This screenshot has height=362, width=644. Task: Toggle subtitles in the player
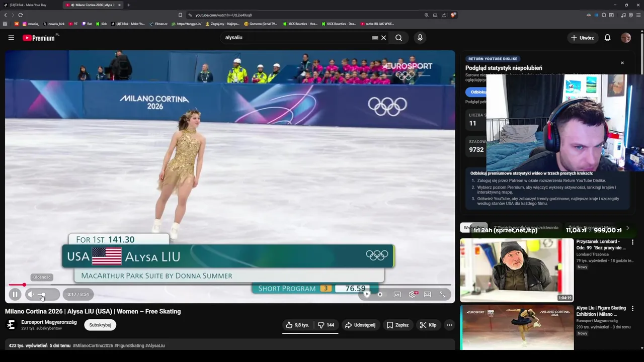(397, 295)
